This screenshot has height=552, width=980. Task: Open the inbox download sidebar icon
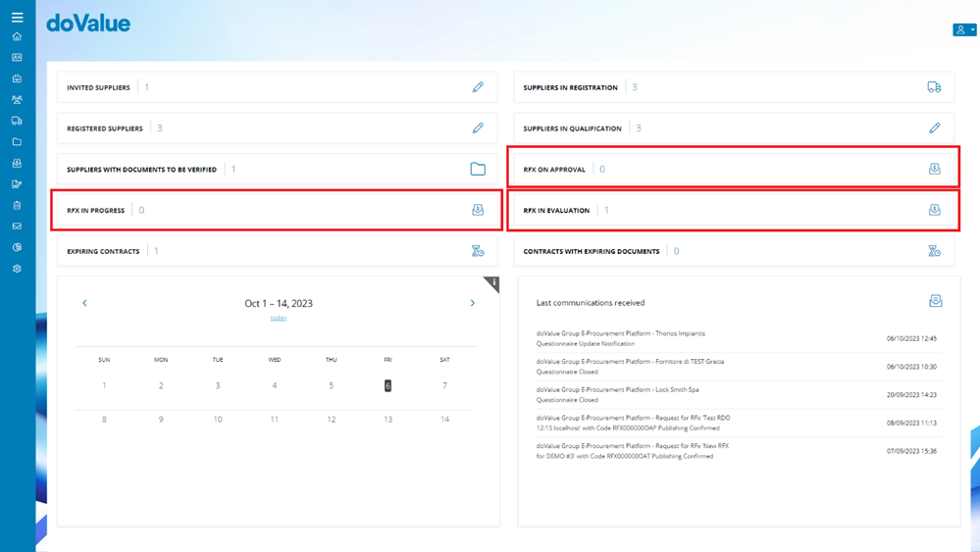[17, 163]
